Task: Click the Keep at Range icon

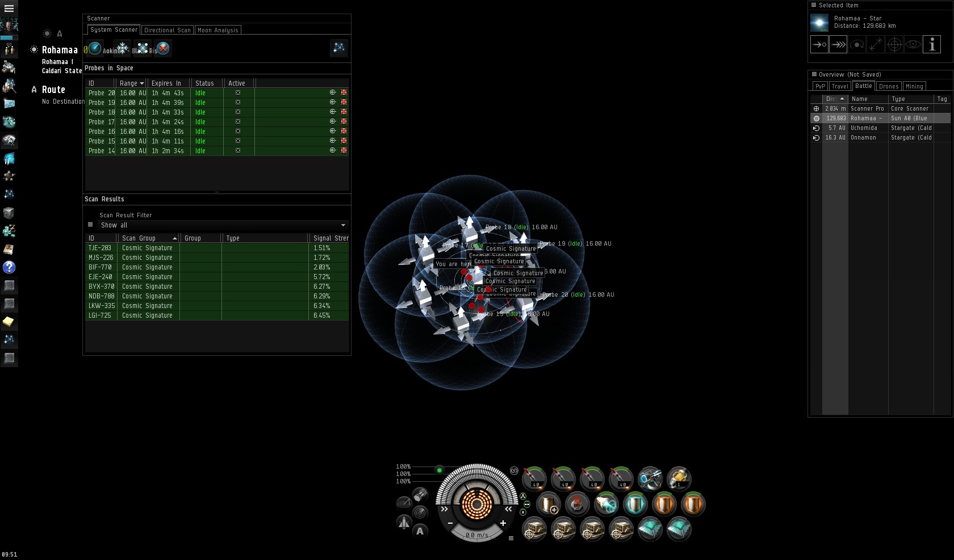Action: tap(876, 44)
